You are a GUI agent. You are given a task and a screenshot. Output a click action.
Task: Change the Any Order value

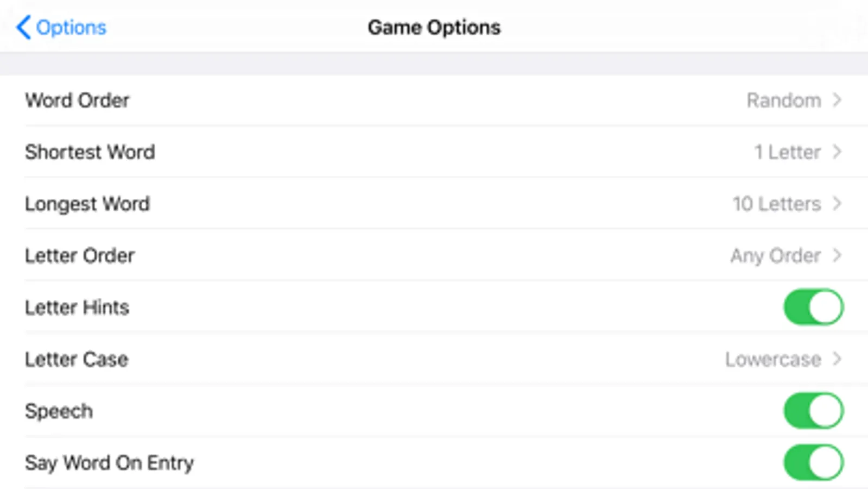click(x=775, y=255)
